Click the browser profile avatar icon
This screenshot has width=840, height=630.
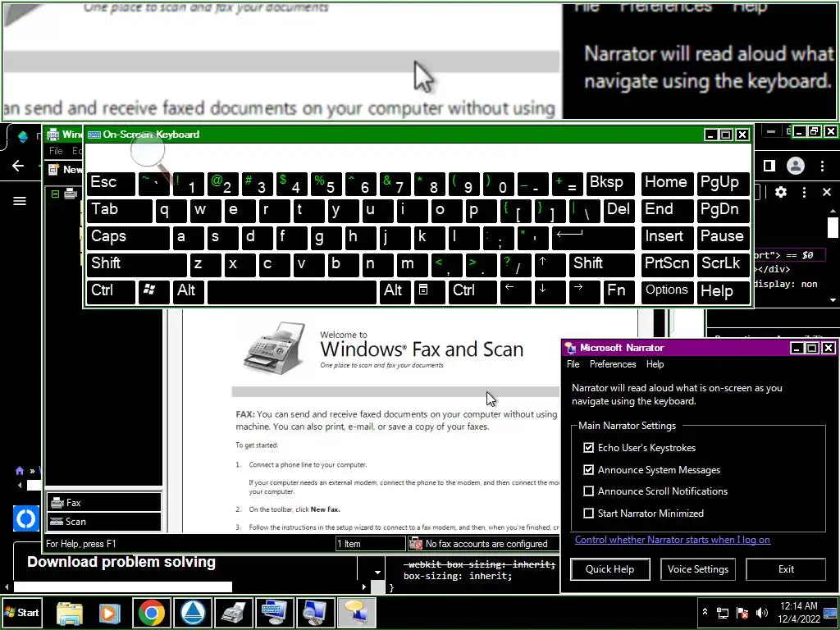(x=796, y=166)
